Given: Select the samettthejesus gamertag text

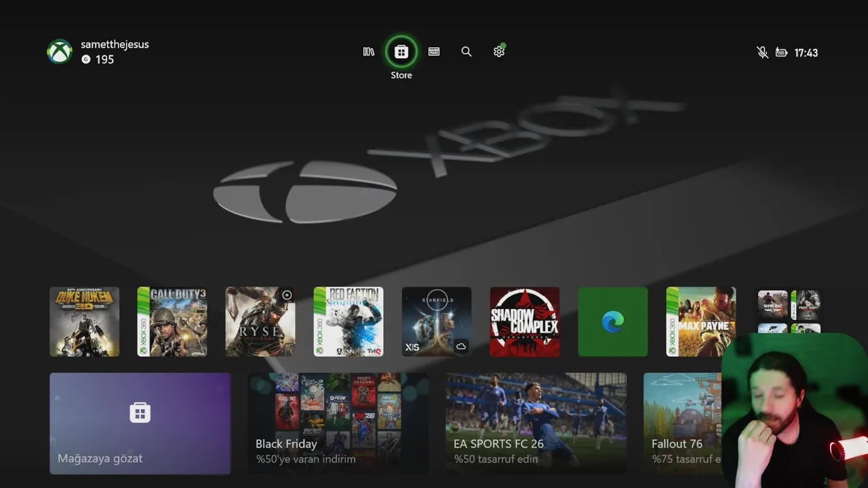Looking at the screenshot, I should tap(115, 44).
